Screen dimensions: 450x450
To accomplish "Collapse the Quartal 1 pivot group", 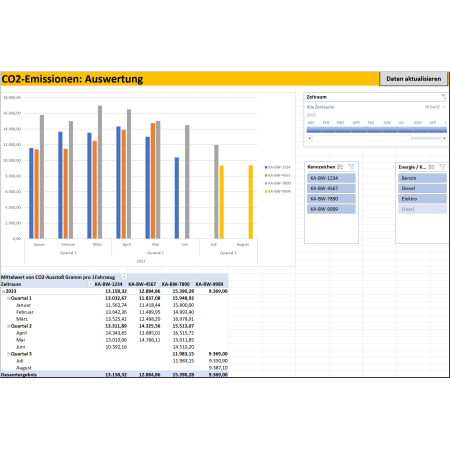I will click(9, 298).
